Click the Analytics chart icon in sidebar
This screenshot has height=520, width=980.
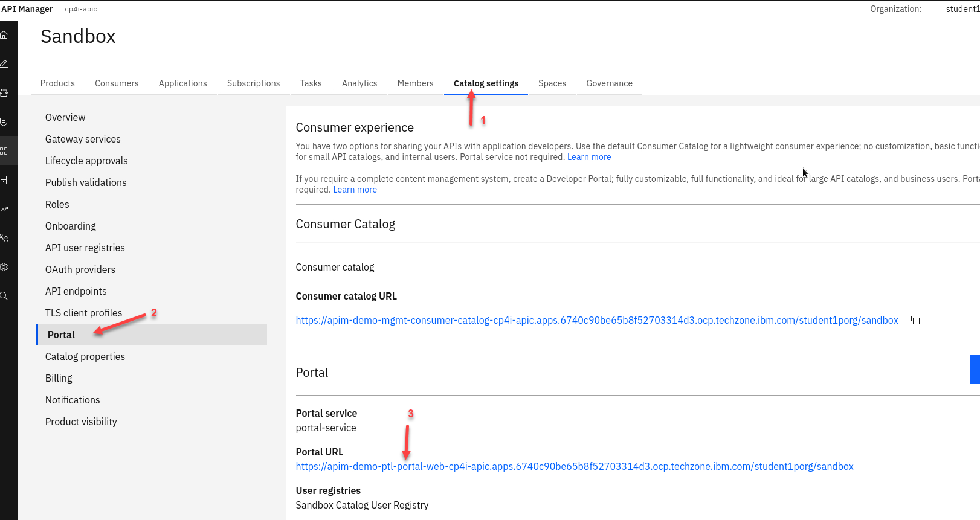(4, 210)
